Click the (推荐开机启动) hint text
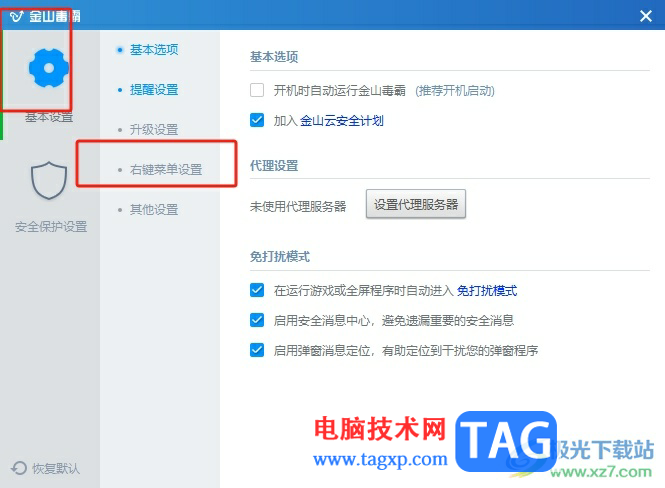Viewport: 665px width, 488px height. point(455,91)
